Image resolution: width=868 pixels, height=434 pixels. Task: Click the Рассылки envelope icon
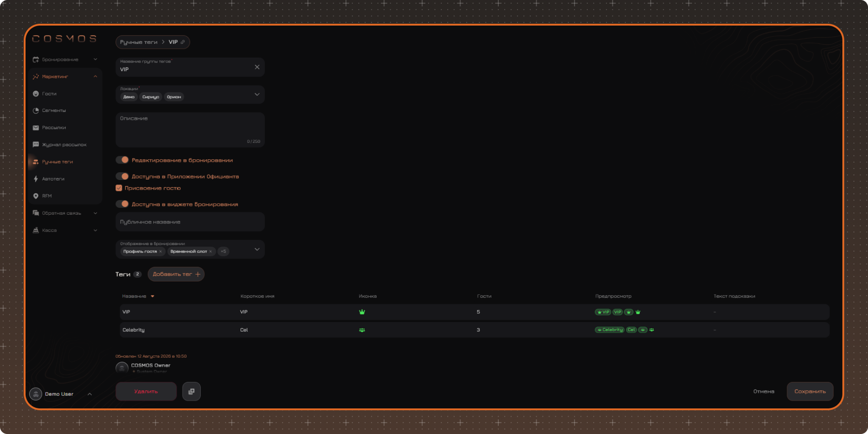(x=36, y=128)
